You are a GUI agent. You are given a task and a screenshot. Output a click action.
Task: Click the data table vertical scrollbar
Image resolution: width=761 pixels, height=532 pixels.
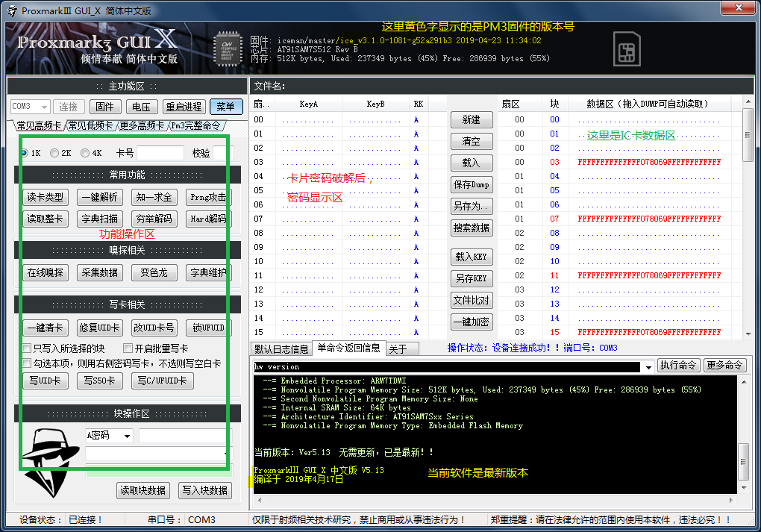[748, 217]
